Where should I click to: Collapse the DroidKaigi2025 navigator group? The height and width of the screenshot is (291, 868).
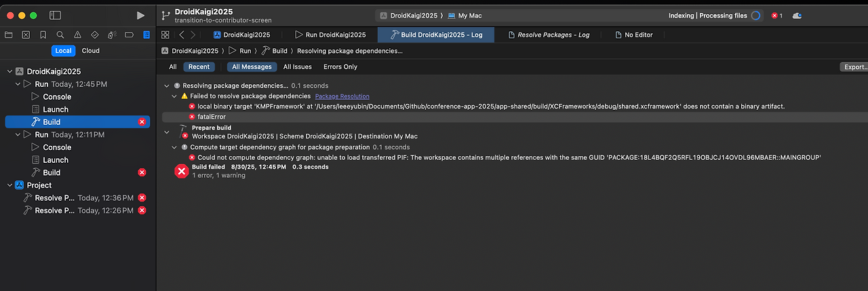tap(9, 71)
